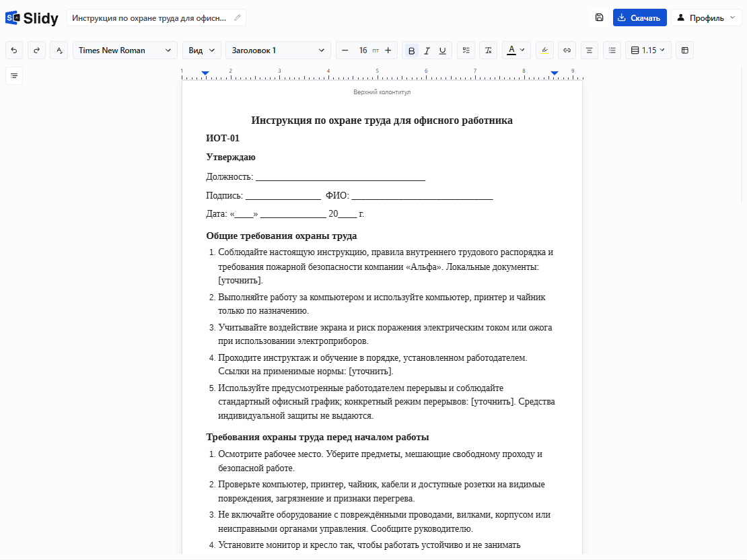
Task: Open the document outline panel
Action: pos(14,76)
